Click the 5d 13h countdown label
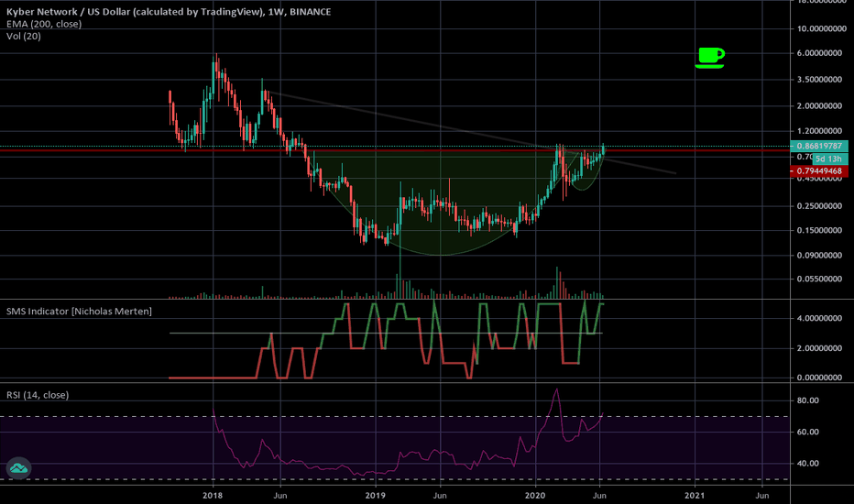The width and height of the screenshot is (854, 504). point(829,159)
